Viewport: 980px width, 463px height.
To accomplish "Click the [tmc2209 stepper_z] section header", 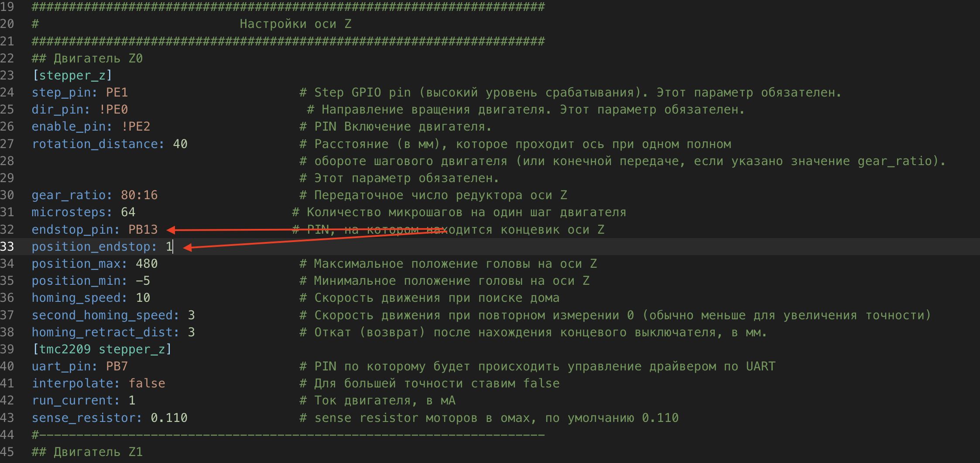I will (102, 349).
